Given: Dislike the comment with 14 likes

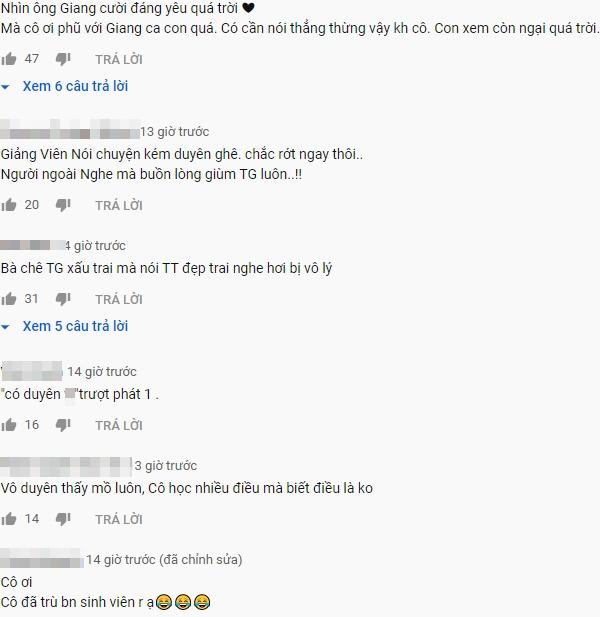Looking at the screenshot, I should point(63,519).
